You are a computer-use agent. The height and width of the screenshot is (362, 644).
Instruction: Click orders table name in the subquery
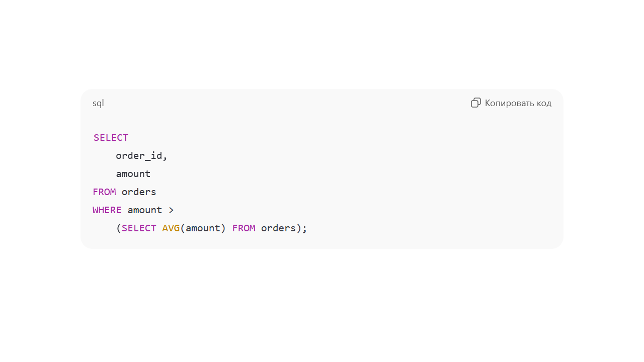pyautogui.click(x=278, y=228)
